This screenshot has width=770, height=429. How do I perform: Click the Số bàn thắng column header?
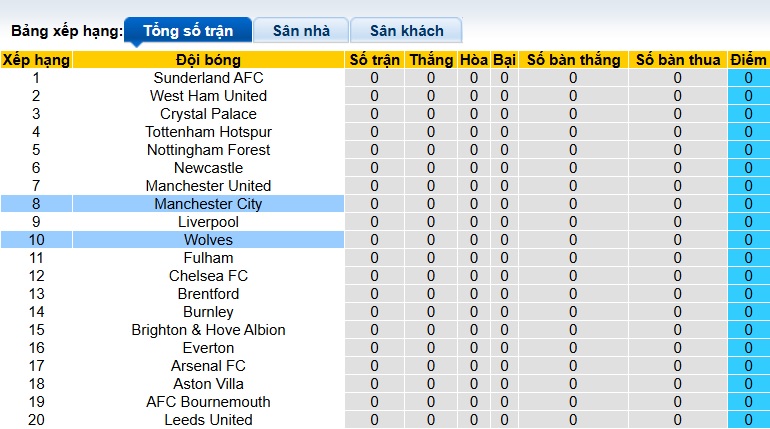click(x=573, y=60)
